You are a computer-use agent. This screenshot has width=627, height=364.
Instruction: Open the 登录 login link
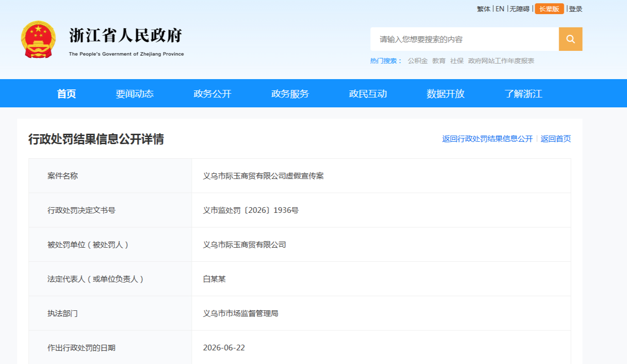[576, 9]
